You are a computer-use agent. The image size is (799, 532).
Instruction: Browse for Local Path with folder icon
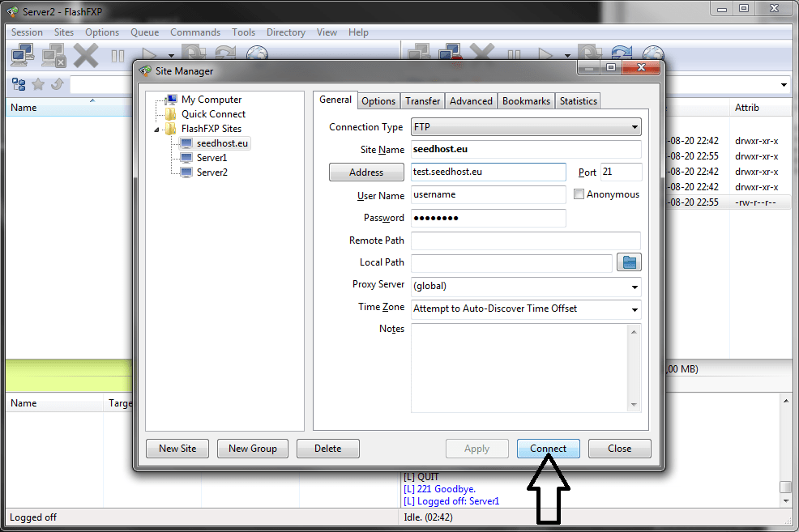(629, 262)
